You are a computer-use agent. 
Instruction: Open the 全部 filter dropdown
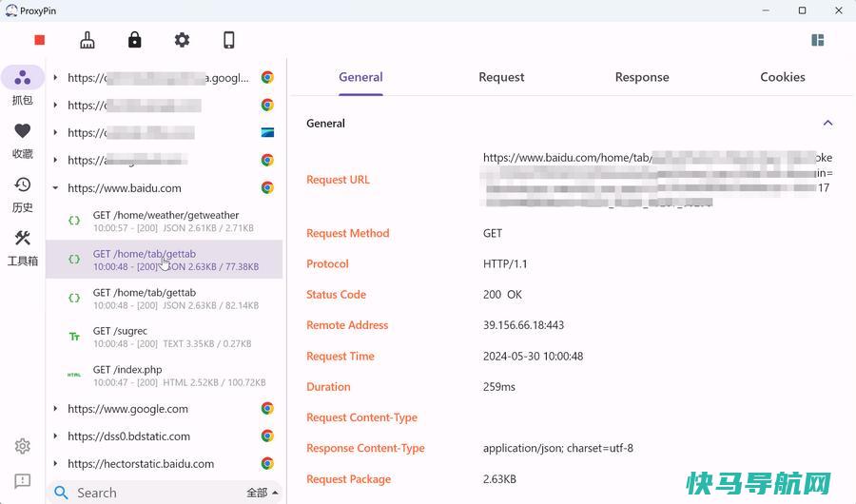[263, 493]
